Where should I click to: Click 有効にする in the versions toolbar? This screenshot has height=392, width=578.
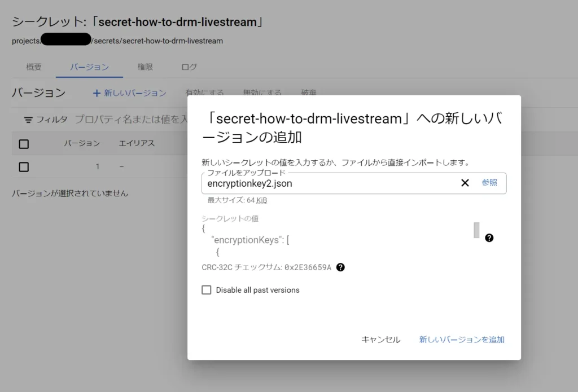pyautogui.click(x=204, y=92)
